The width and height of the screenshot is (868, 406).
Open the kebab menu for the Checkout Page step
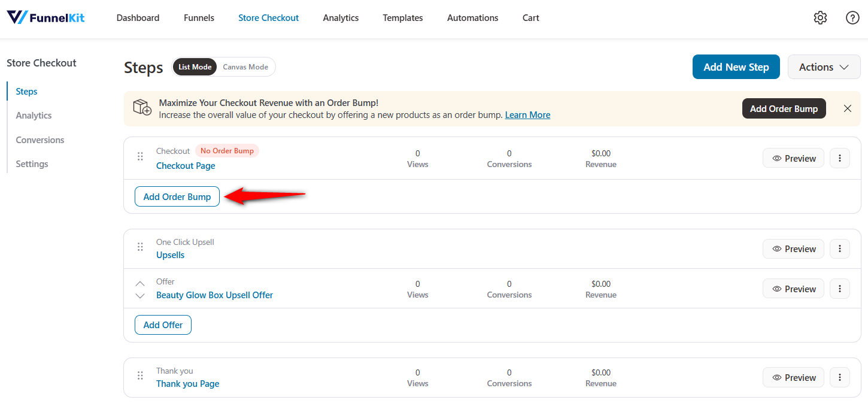tap(839, 157)
